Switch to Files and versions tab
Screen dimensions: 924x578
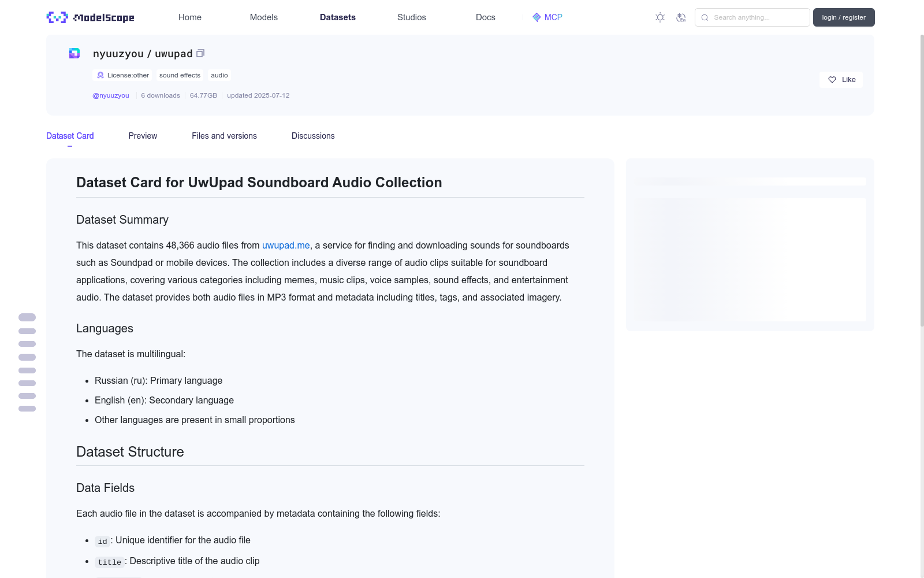224,136
